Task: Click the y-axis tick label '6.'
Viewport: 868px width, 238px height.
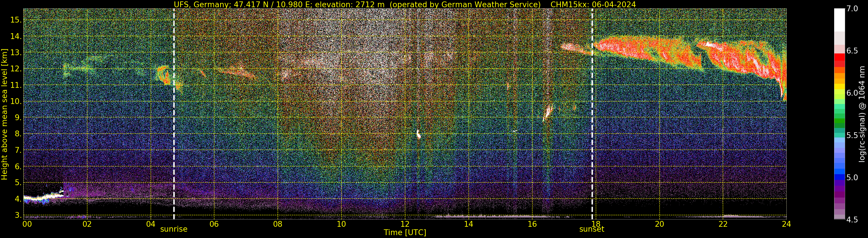Action: (x=18, y=166)
